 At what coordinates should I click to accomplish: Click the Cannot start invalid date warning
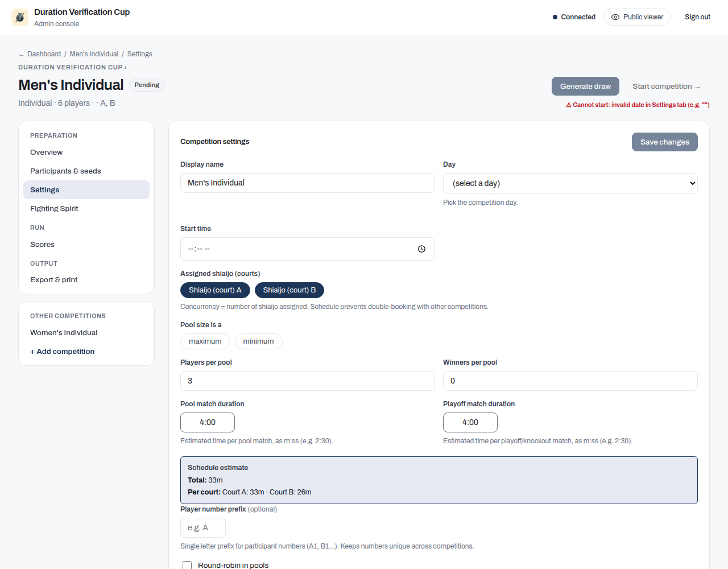638,105
